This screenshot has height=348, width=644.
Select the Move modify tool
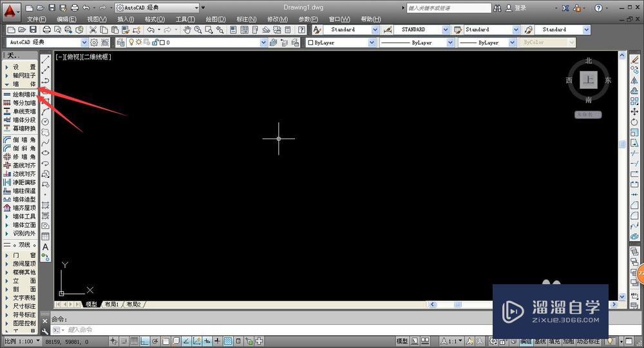pos(634,111)
